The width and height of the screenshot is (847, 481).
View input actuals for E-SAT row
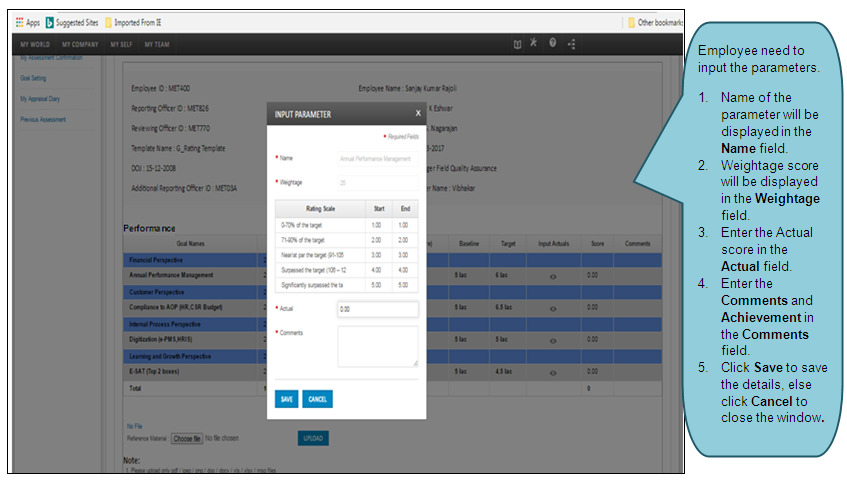[553, 373]
